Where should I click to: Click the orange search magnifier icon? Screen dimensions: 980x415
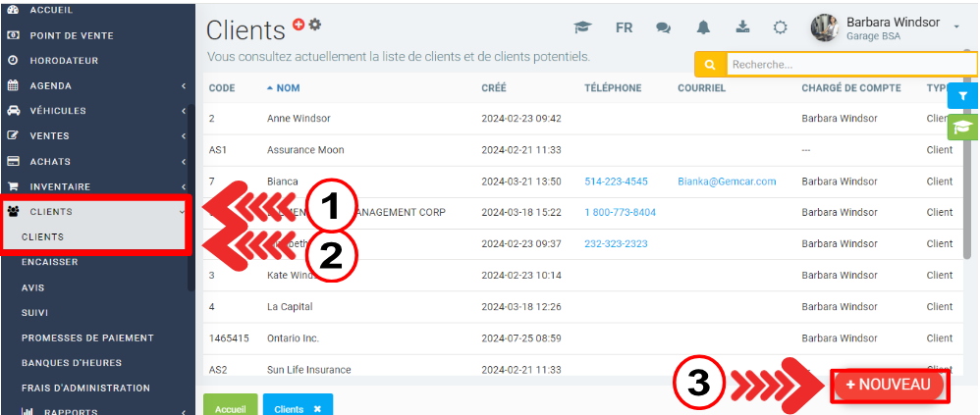pos(709,65)
